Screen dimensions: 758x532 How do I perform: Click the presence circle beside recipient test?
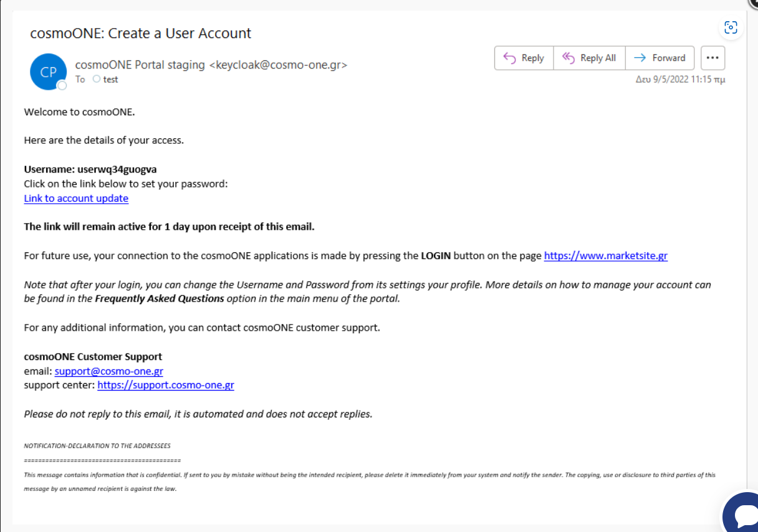point(96,79)
